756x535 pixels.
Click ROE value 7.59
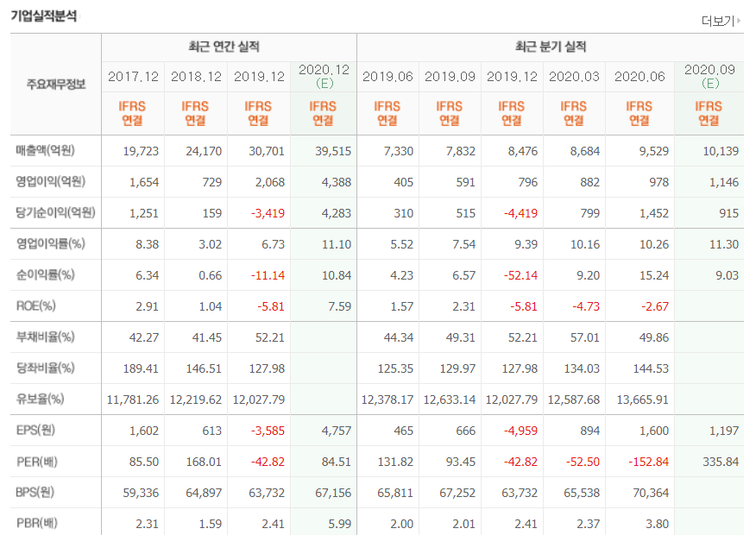click(x=339, y=306)
